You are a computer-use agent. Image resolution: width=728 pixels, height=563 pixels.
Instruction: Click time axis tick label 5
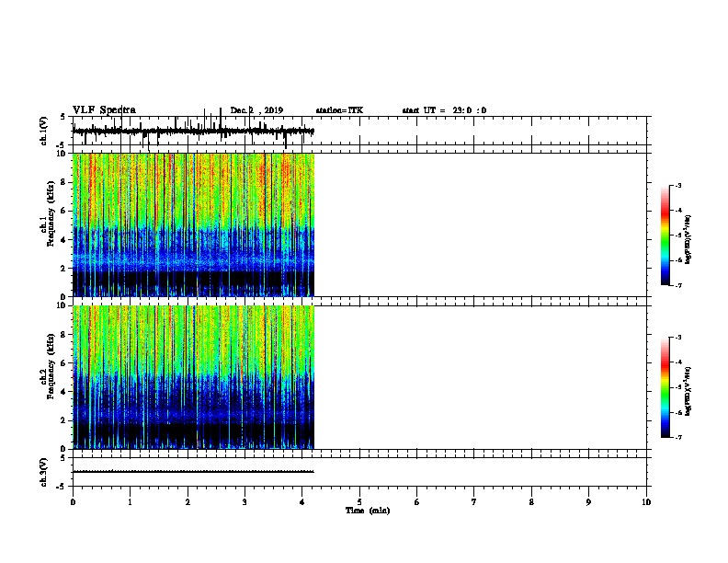point(359,502)
